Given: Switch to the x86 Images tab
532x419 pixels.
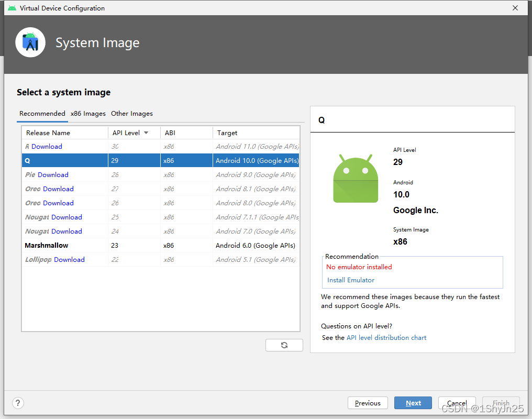Looking at the screenshot, I should tap(88, 113).
